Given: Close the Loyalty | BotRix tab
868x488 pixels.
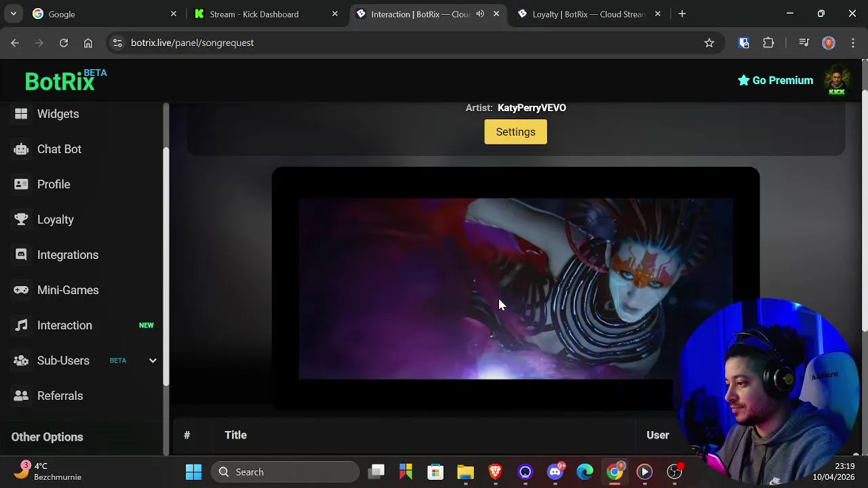Looking at the screenshot, I should (657, 14).
